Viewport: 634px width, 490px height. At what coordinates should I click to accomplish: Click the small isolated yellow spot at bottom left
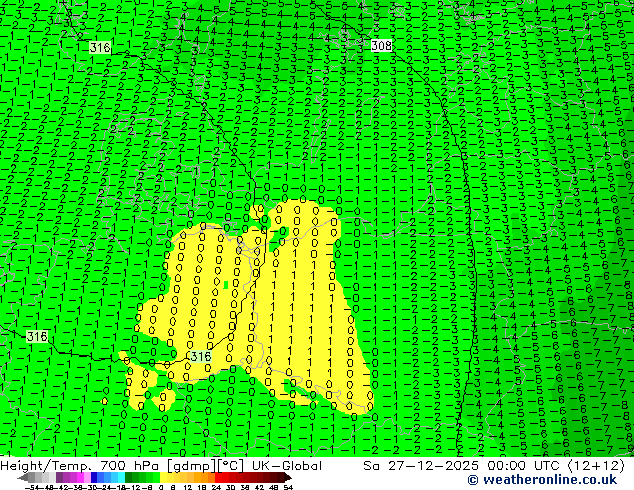click(x=105, y=401)
